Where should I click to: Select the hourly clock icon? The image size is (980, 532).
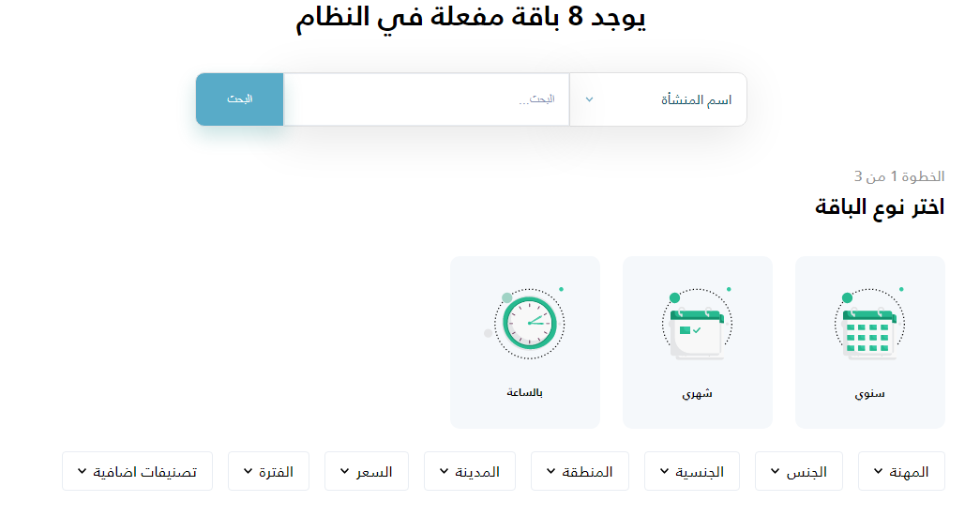coord(528,323)
